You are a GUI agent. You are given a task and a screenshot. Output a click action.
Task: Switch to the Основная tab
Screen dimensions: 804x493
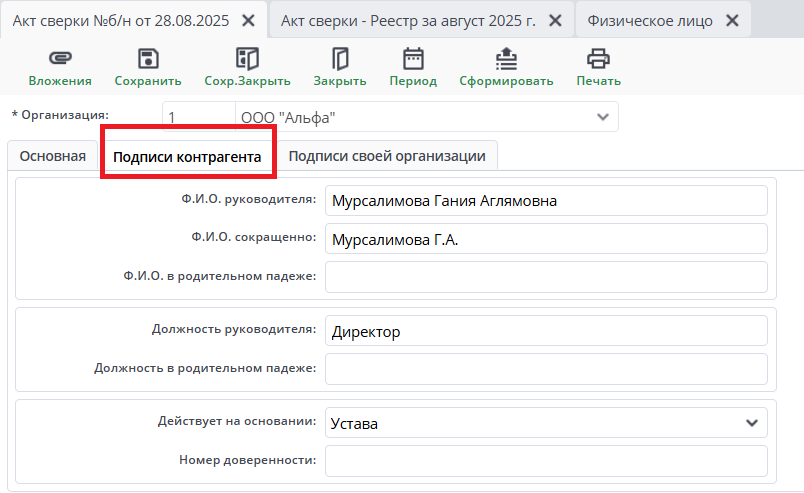click(x=52, y=156)
